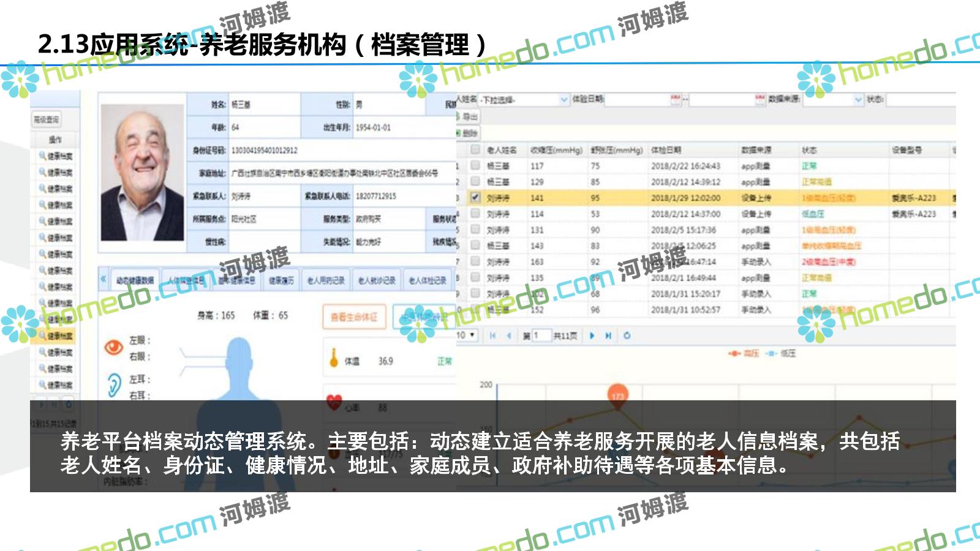Check the first row with reading 117
Image resolution: width=980 pixels, height=551 pixels.
(475, 165)
